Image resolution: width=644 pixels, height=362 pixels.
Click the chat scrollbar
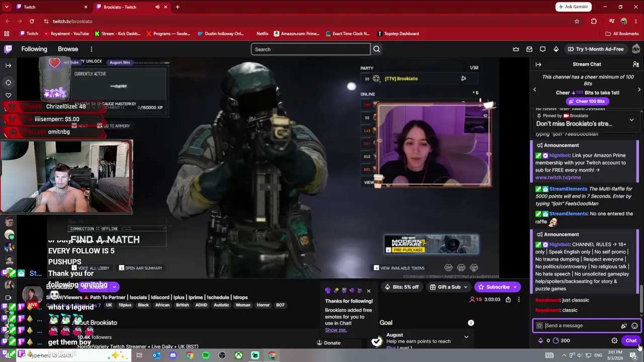(641, 299)
